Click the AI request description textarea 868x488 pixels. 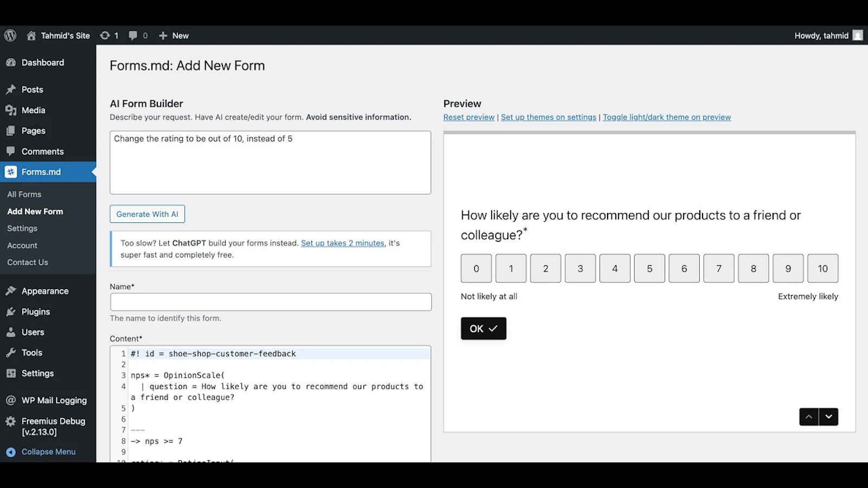tap(270, 163)
